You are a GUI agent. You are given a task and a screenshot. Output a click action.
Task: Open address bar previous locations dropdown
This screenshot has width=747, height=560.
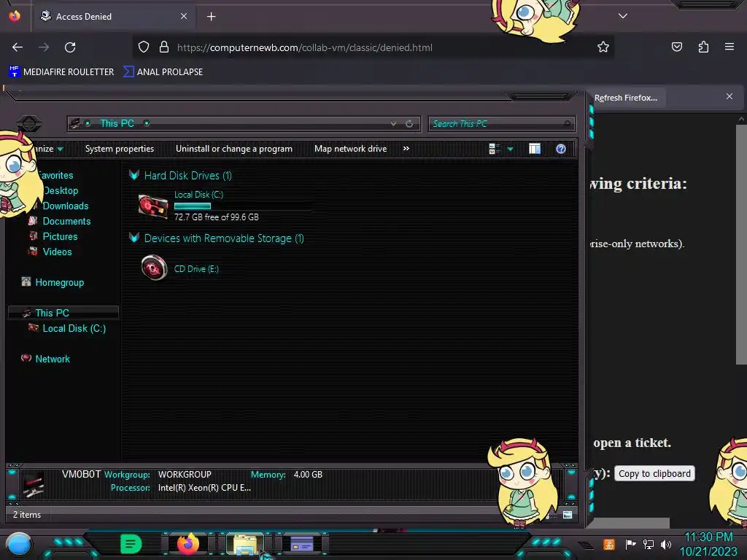click(x=393, y=124)
